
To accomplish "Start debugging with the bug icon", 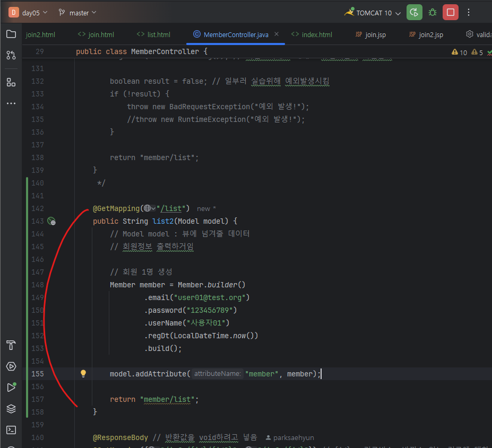I will coord(433,12).
